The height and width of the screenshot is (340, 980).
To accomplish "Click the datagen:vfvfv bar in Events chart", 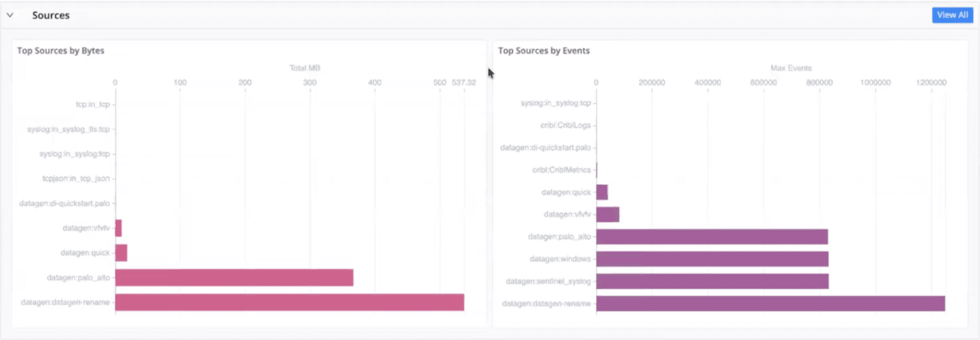I will [608, 215].
